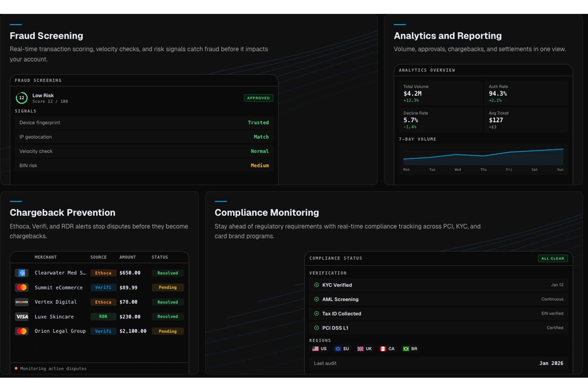The width and height of the screenshot is (588, 392).
Task: Click the Pending status for Summit eCommerce
Action: (x=168, y=287)
